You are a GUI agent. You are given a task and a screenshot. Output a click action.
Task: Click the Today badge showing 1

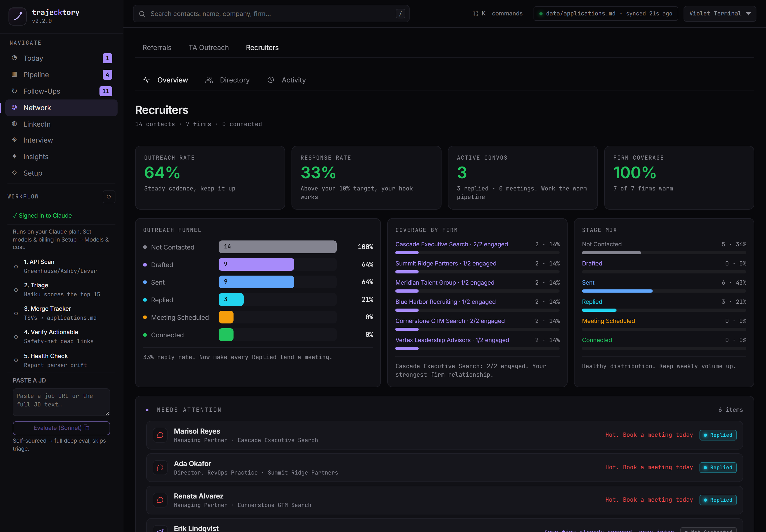point(107,58)
